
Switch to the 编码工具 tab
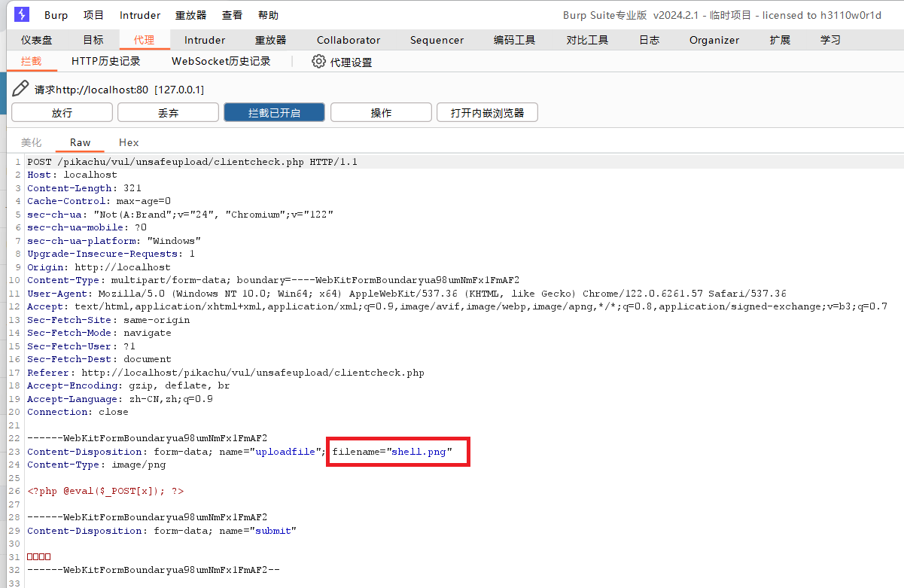coord(515,40)
